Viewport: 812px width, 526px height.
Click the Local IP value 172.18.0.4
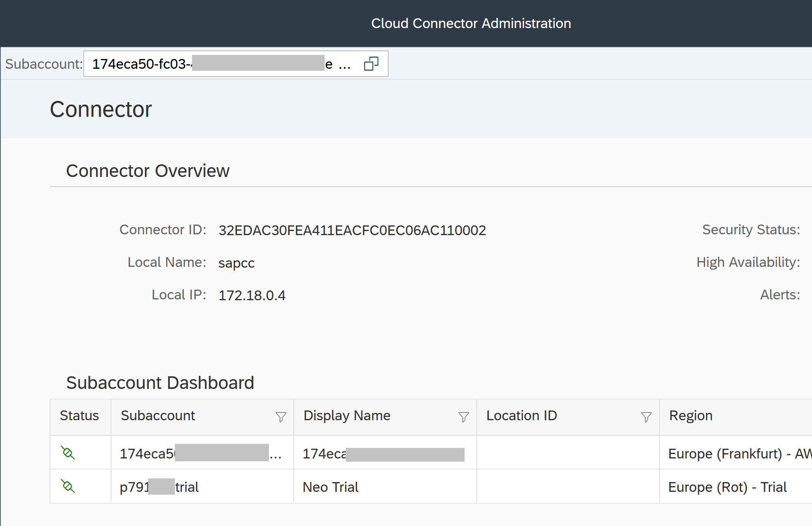click(252, 295)
